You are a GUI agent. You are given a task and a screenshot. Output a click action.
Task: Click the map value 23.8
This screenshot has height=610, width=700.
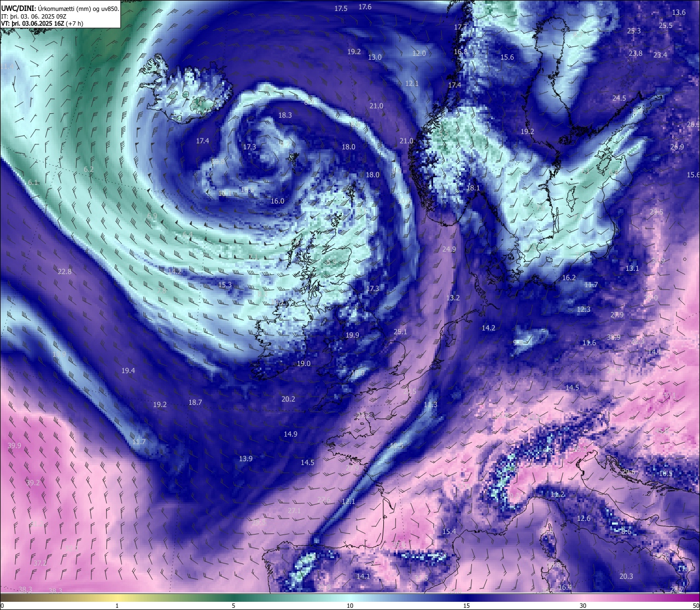(635, 54)
